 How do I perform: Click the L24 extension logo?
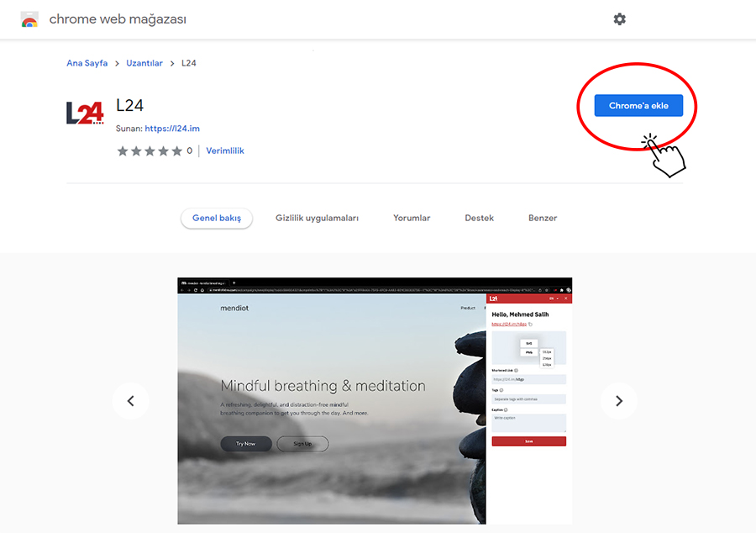point(85,113)
